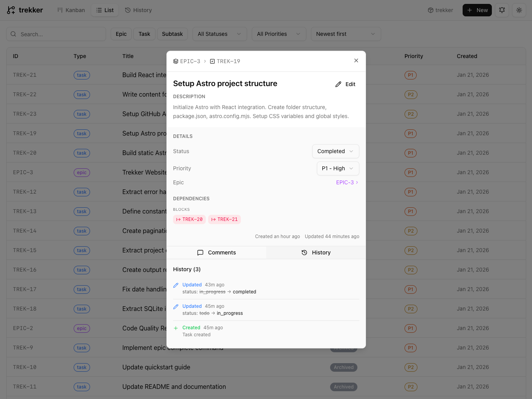
Task: Click the trekker logo icon
Action: coord(11,10)
